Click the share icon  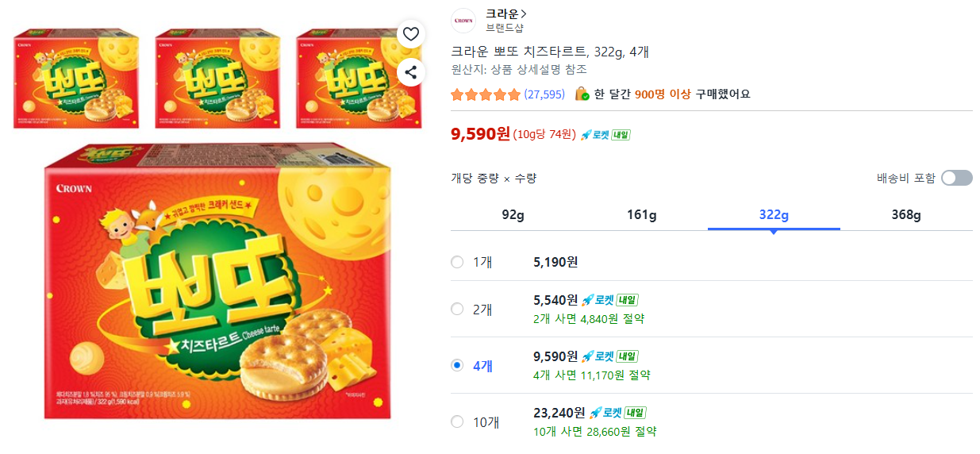pyautogui.click(x=410, y=73)
